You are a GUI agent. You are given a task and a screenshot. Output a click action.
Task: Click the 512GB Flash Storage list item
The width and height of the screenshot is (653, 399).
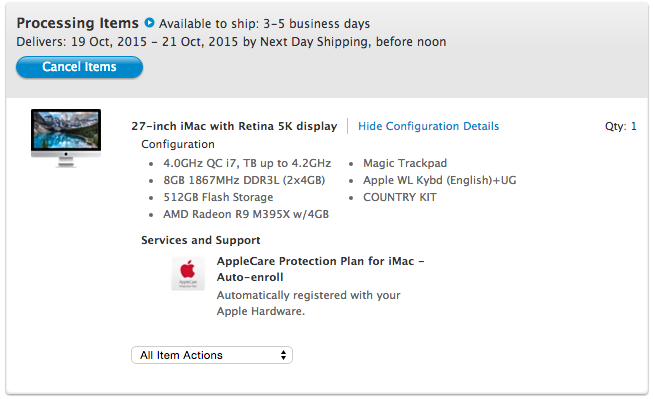[x=218, y=197]
